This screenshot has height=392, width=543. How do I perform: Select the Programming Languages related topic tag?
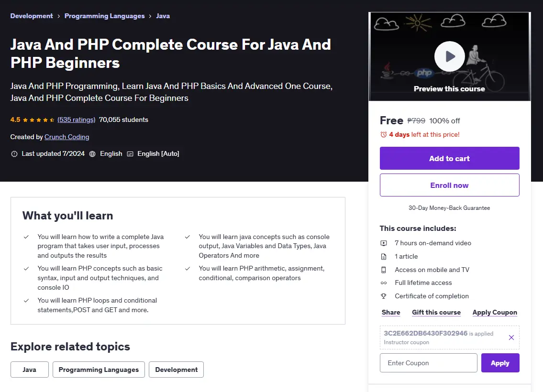pos(99,370)
